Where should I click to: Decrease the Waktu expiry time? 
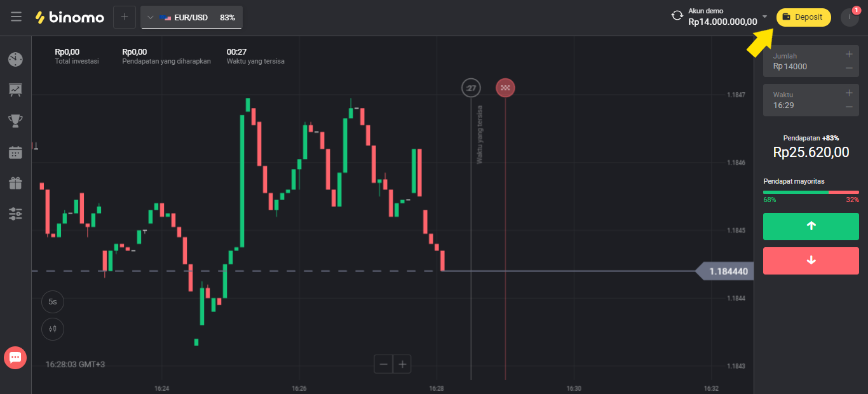(x=849, y=107)
